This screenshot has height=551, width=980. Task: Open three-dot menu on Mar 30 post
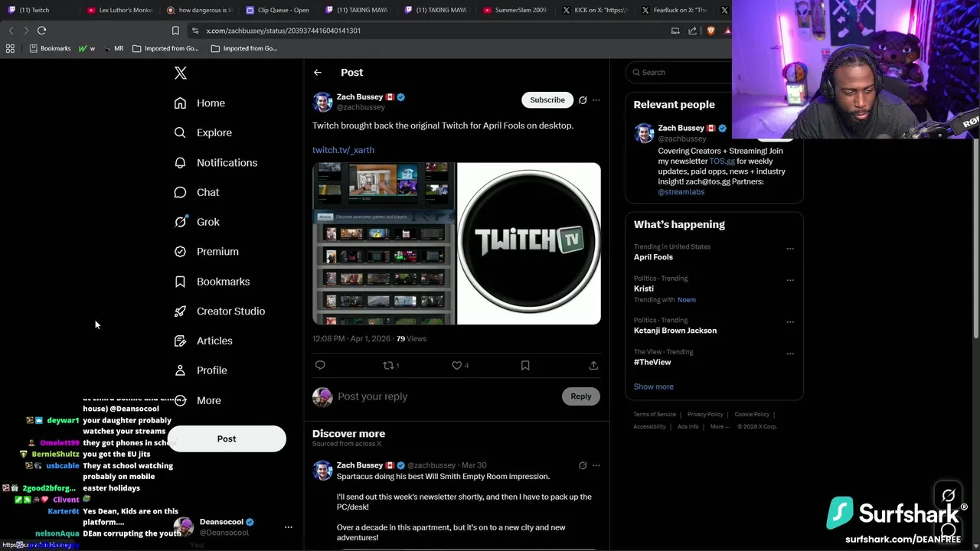(596, 465)
